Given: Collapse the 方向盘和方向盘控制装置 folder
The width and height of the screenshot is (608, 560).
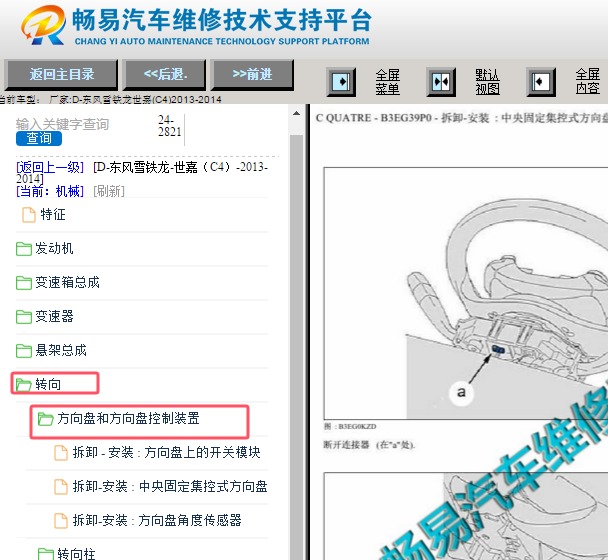Looking at the screenshot, I should pos(128,418).
